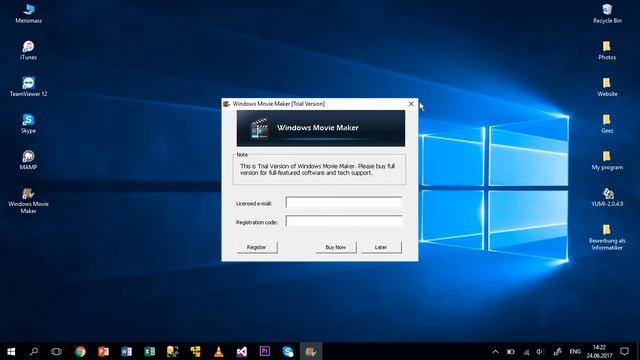Click the Windows Movie Maker banner image
640x360 pixels.
click(x=321, y=128)
